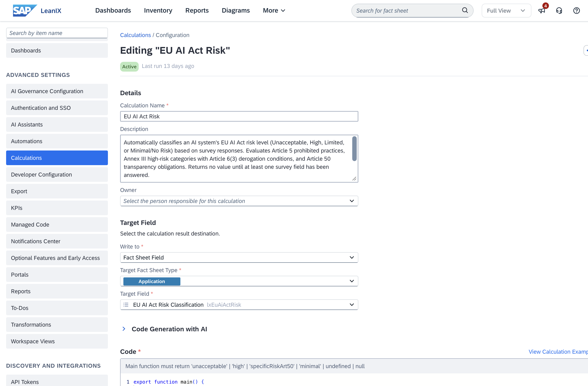588x386 pixels.
Task: Open Optional Features and Early Access
Action: 57,258
